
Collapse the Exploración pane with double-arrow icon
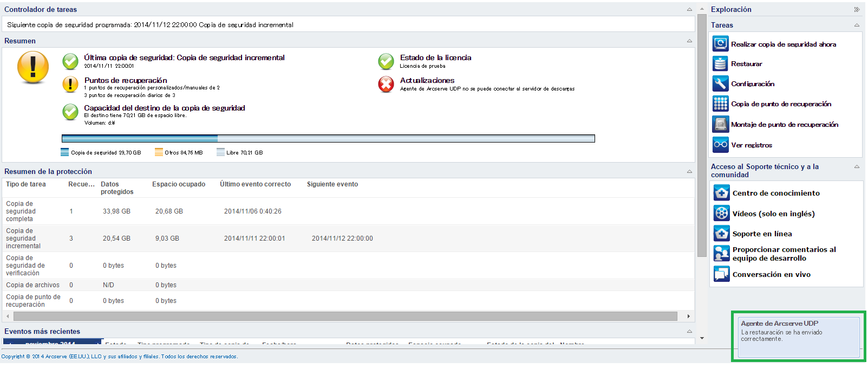point(857,9)
